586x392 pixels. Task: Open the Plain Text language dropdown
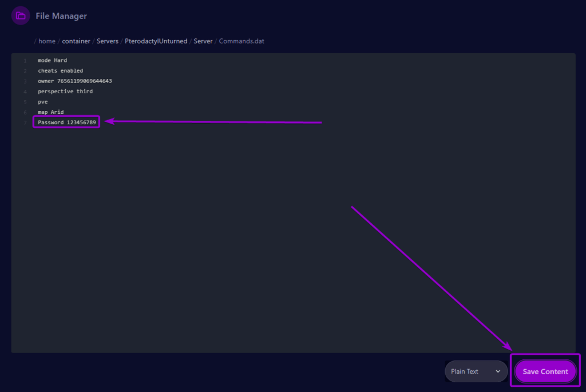[476, 371]
